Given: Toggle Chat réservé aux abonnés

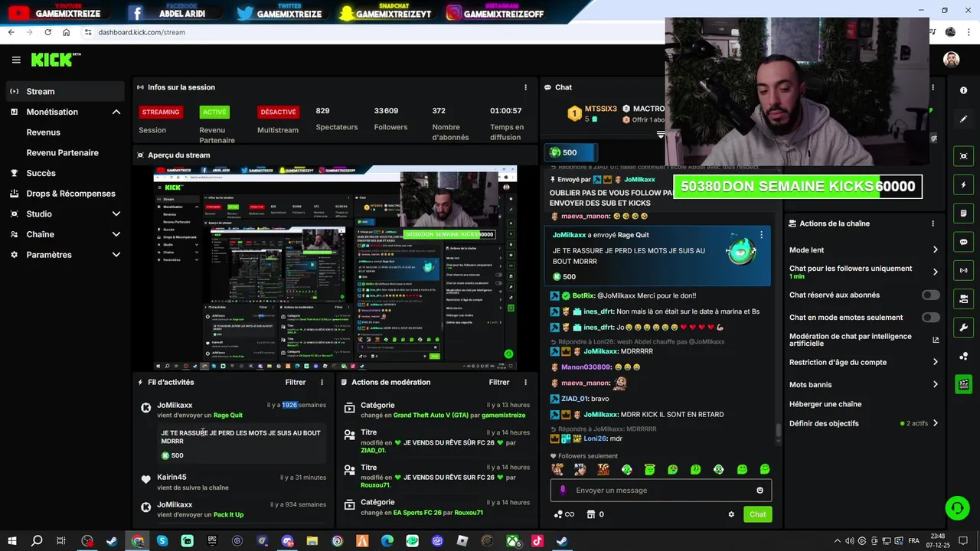Looking at the screenshot, I should pos(931,295).
